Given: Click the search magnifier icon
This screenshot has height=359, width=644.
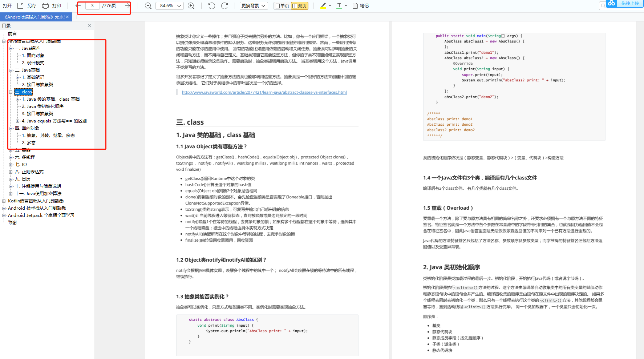Looking at the screenshot, I should coord(603,5).
